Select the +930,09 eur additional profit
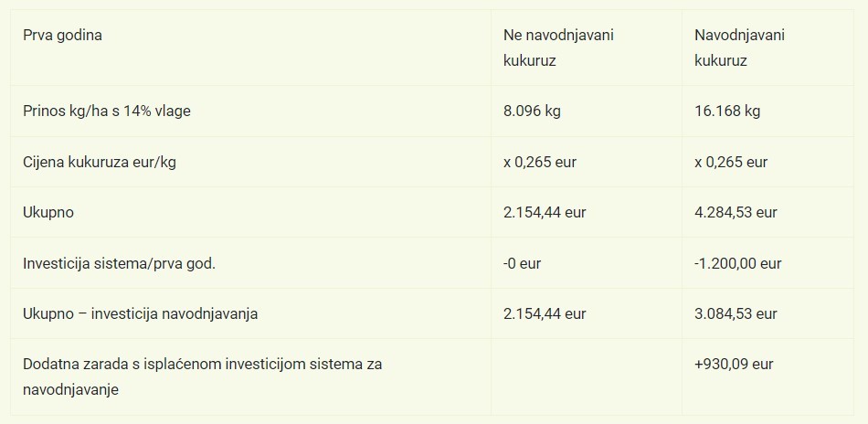This screenshot has width=868, height=424. coord(734,364)
